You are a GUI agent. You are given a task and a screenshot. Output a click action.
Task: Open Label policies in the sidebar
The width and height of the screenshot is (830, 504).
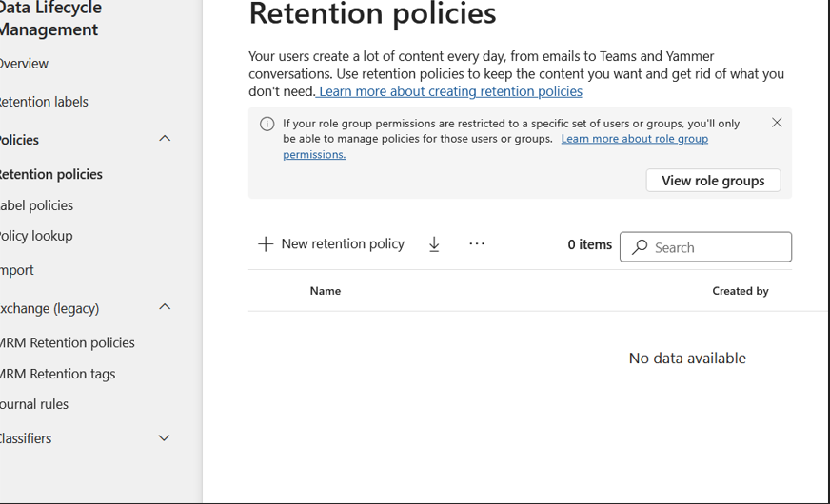pos(36,205)
